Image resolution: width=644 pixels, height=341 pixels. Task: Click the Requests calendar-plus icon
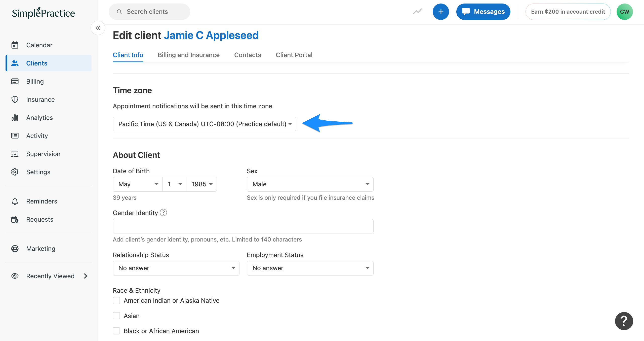point(15,219)
